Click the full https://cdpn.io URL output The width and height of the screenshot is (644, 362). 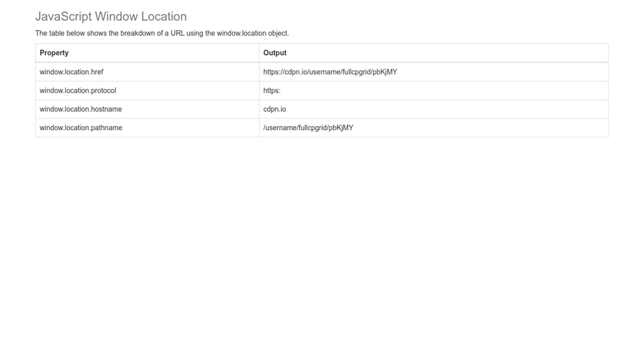tap(329, 72)
